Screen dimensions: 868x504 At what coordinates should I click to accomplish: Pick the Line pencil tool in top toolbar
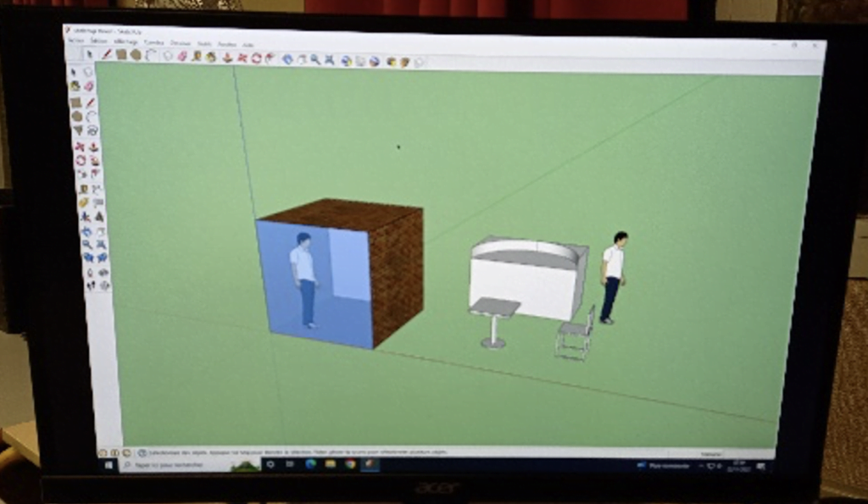[x=107, y=54]
